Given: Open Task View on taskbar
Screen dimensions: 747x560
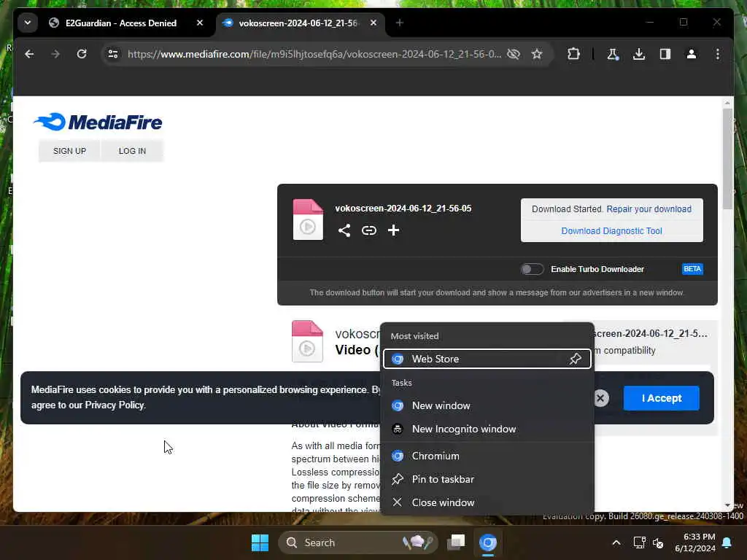Looking at the screenshot, I should pyautogui.click(x=457, y=542).
